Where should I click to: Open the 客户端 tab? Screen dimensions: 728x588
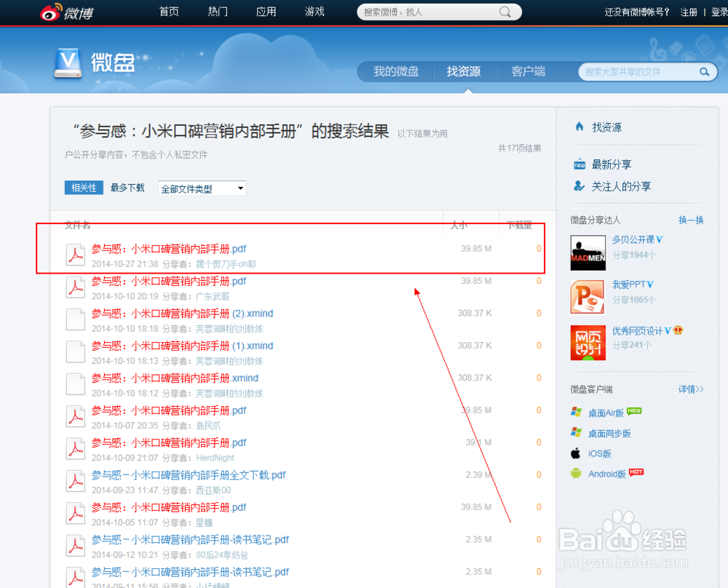tap(527, 71)
